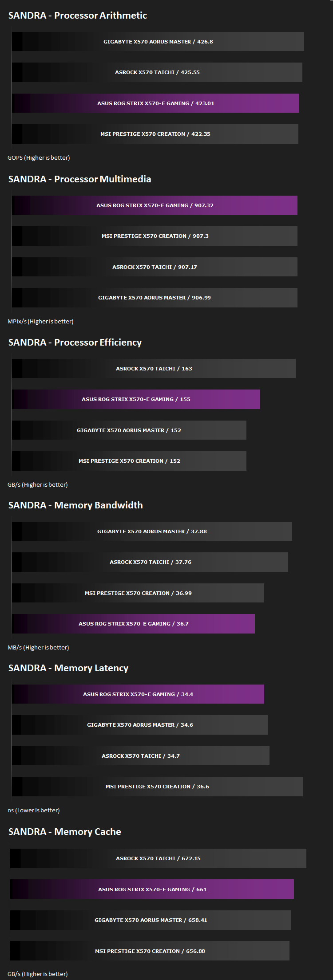Screen dimensions: 333x980
Task: Click the MSI Prestige X570 Creation 36.99 bar
Action: pos(138,593)
